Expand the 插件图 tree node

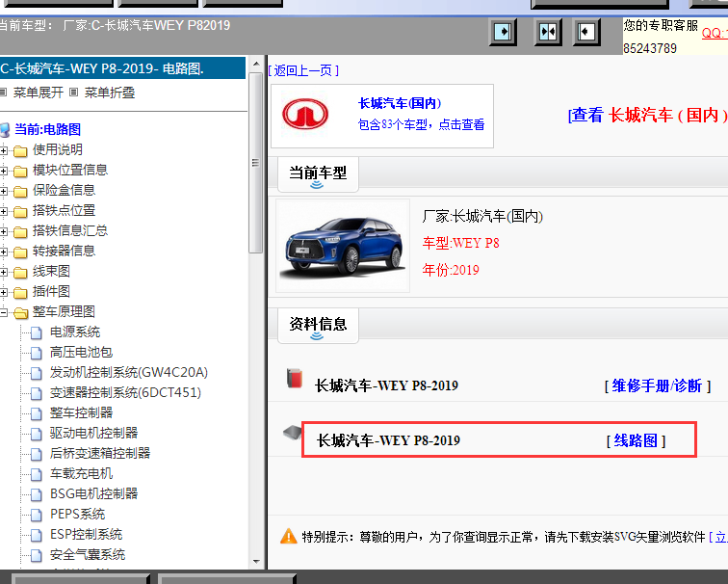(3, 292)
